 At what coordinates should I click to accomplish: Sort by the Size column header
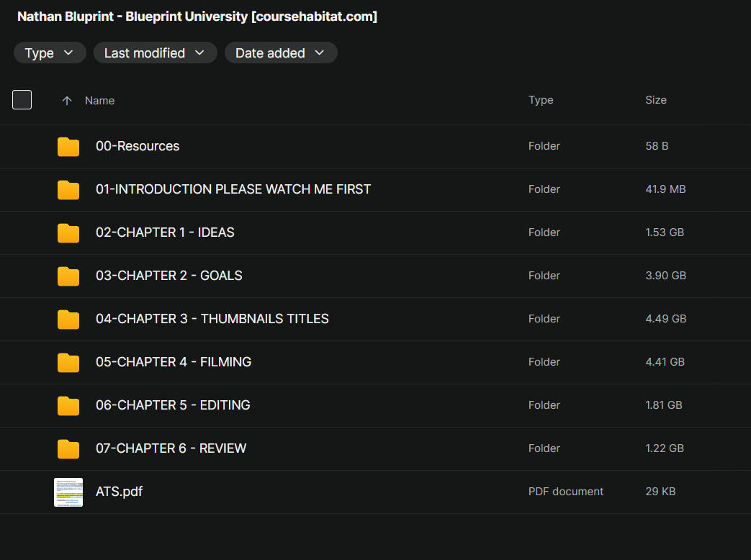pyautogui.click(x=656, y=100)
